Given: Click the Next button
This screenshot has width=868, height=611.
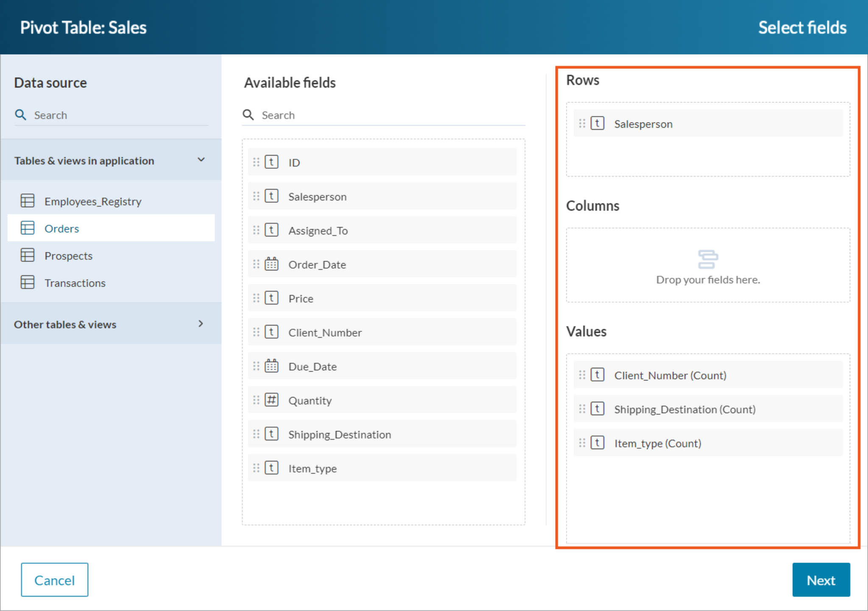Looking at the screenshot, I should pyautogui.click(x=821, y=580).
